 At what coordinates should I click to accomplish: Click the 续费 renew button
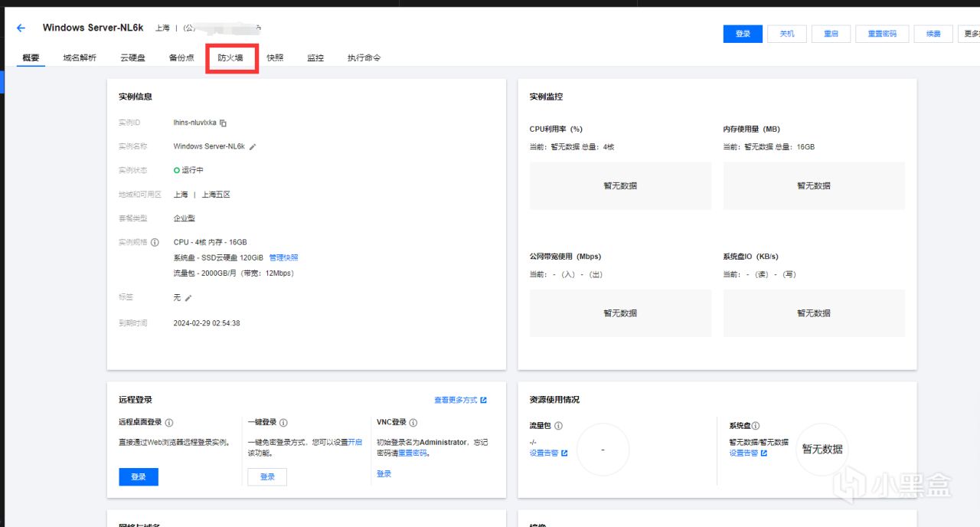pyautogui.click(x=933, y=34)
